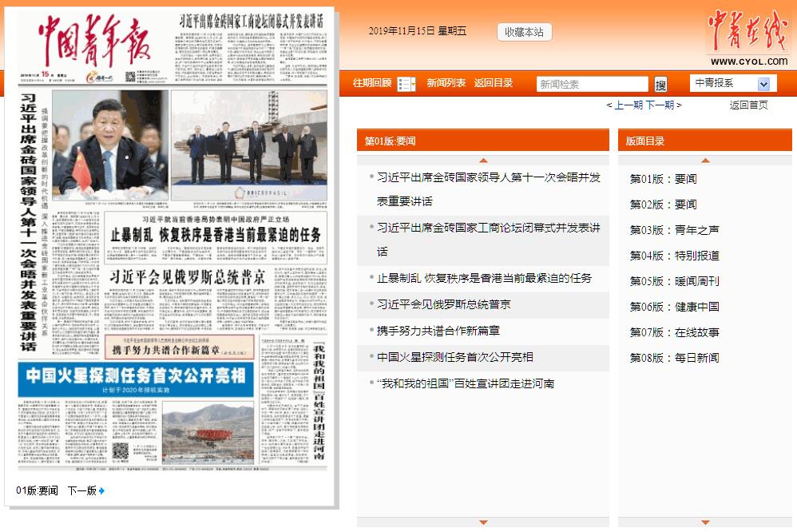Go to the next issue via 下一期
797x532 pixels.
click(660, 105)
